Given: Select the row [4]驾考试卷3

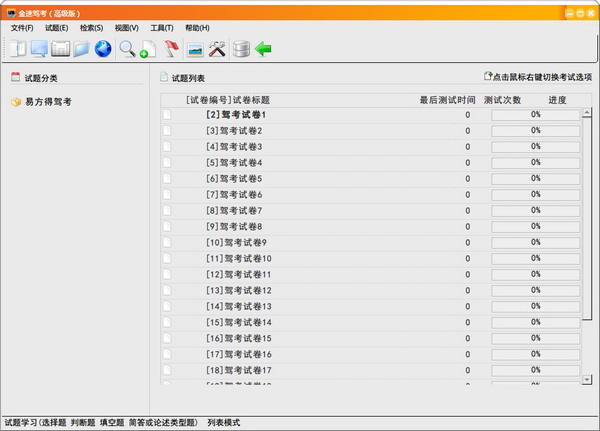Looking at the screenshot, I should (371, 147).
